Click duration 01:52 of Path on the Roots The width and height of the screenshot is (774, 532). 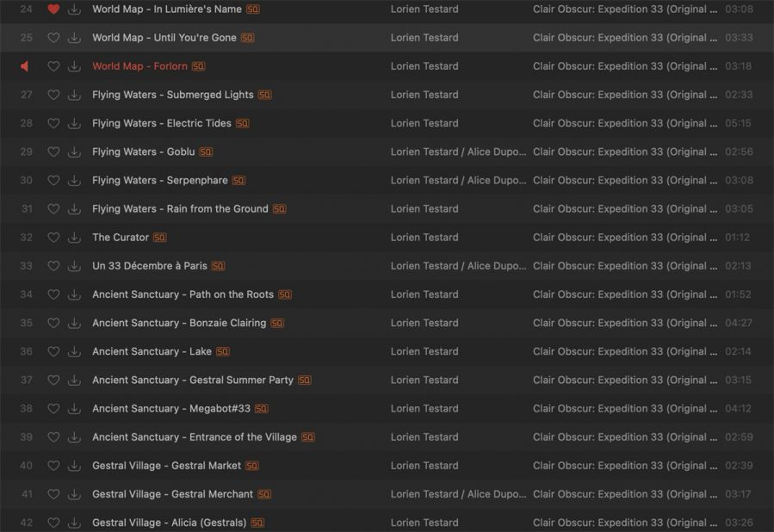tap(738, 294)
